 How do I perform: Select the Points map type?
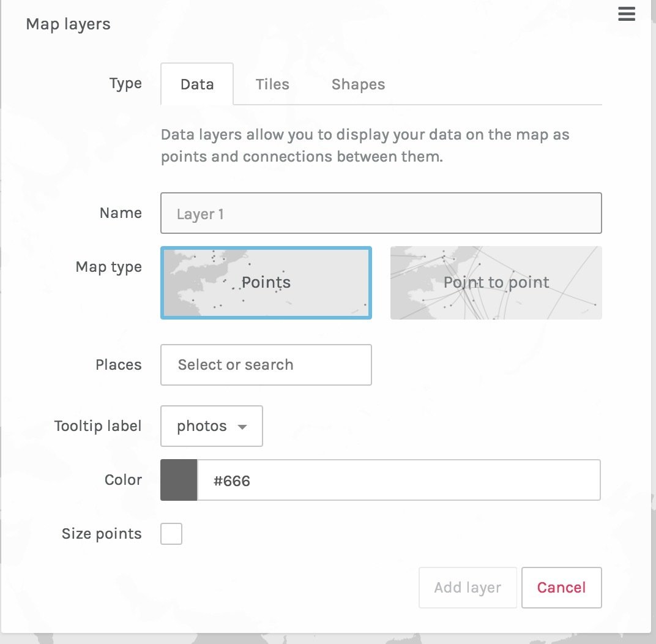pos(266,283)
